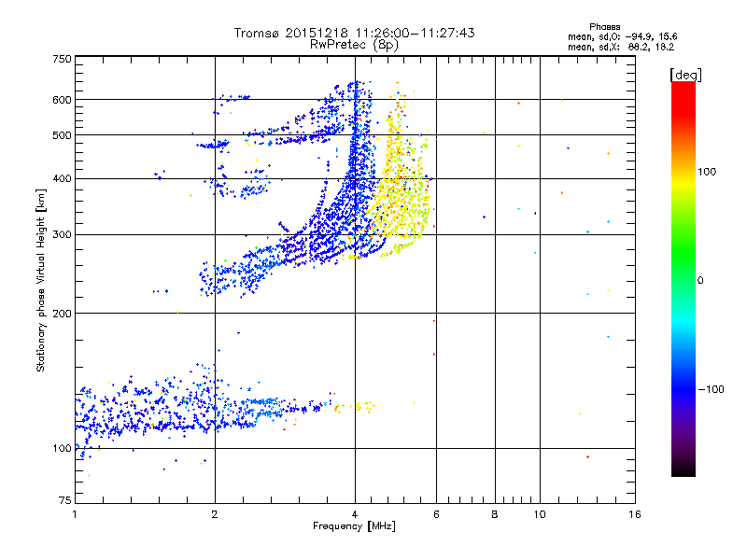Click the x-axis label "4"
The height and width of the screenshot is (560, 747).
[x=355, y=514]
